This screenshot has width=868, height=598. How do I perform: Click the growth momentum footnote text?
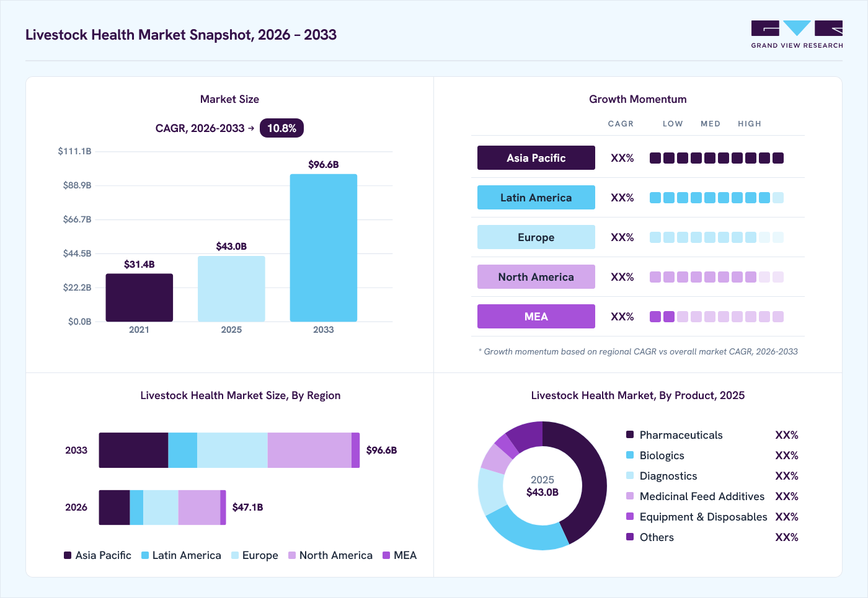click(638, 351)
